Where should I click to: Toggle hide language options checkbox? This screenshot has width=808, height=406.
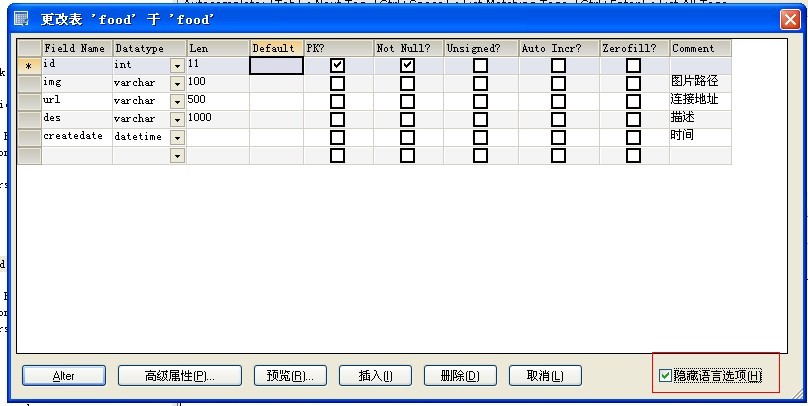pyautogui.click(x=665, y=376)
